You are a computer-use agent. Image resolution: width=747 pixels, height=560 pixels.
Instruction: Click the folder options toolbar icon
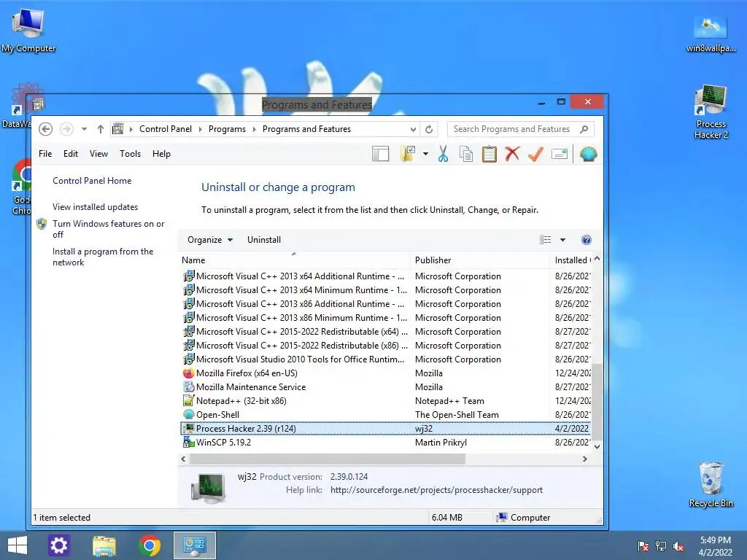[408, 154]
